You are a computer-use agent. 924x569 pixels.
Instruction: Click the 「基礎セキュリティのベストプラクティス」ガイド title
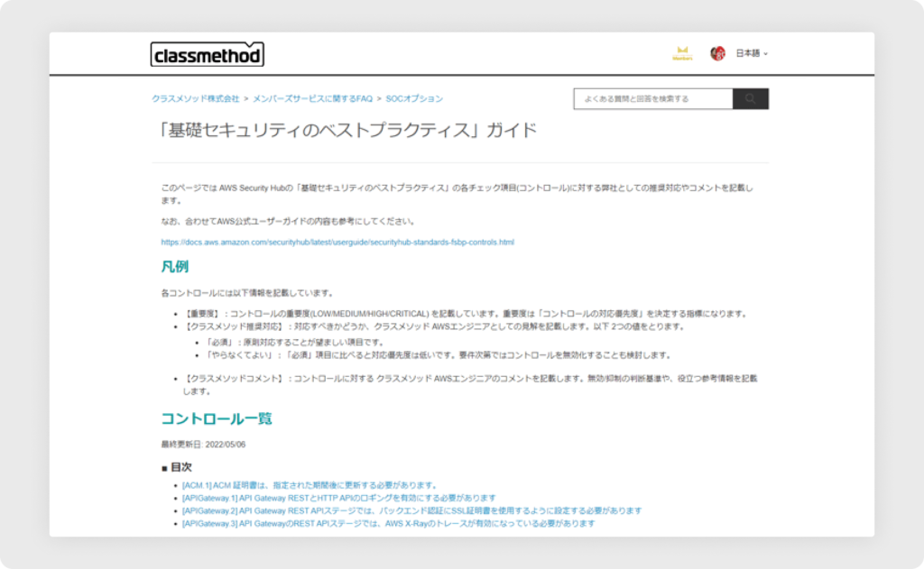coord(347,131)
